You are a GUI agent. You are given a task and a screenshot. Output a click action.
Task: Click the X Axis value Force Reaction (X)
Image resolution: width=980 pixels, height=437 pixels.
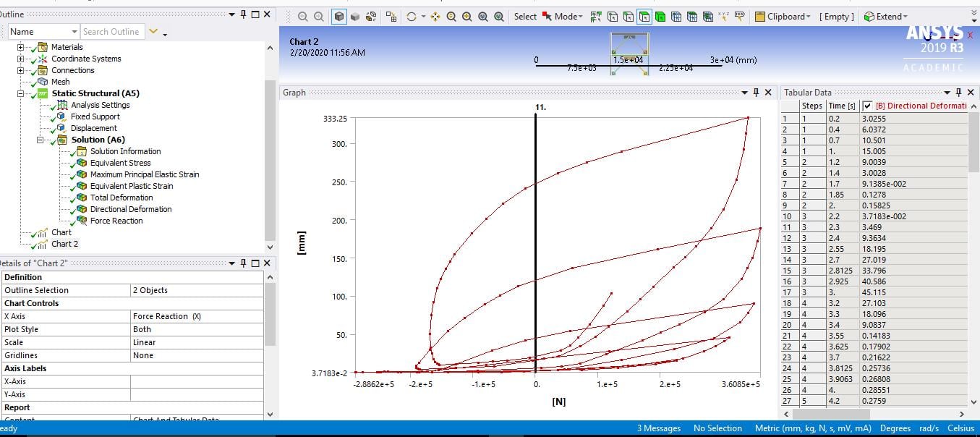point(197,316)
